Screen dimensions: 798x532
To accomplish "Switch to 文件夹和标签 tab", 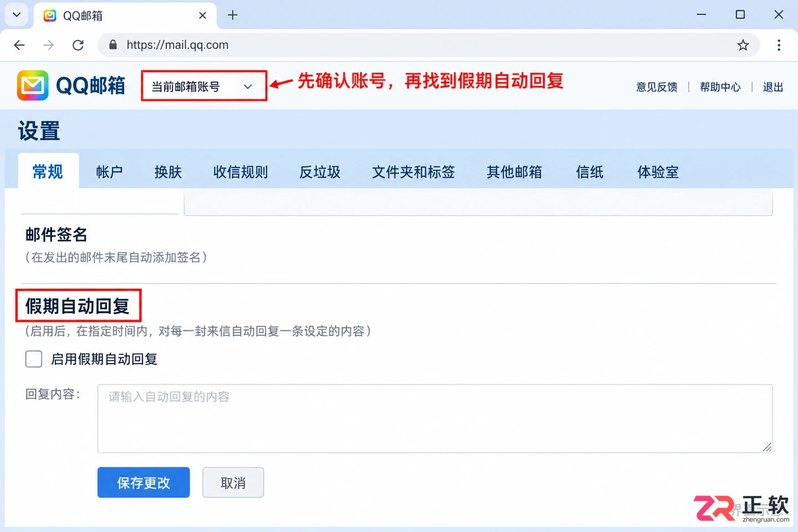I will [x=413, y=172].
